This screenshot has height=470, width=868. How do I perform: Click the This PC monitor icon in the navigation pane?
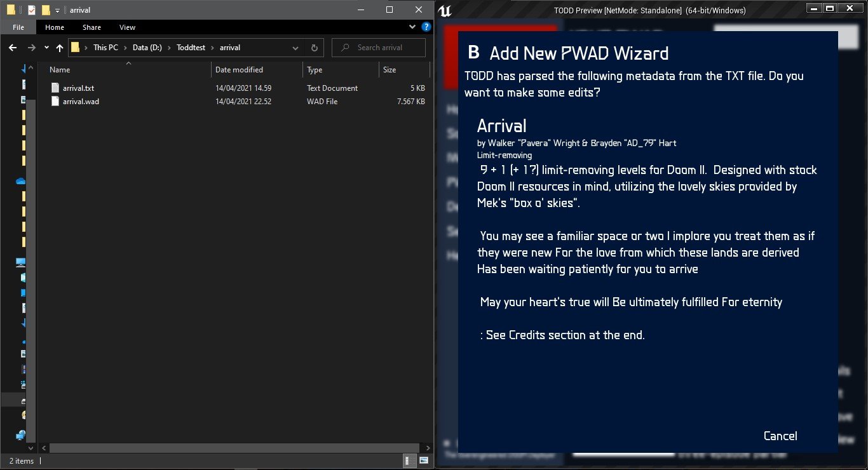pos(20,261)
